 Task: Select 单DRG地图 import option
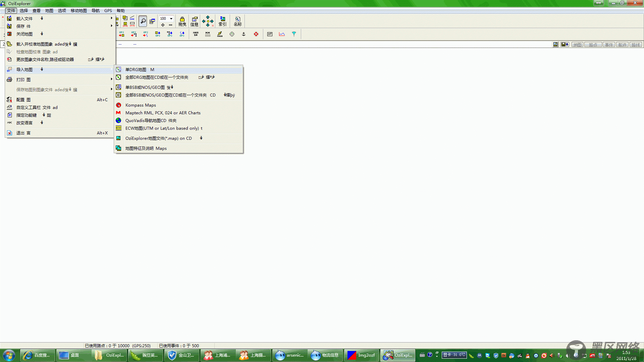click(x=178, y=69)
